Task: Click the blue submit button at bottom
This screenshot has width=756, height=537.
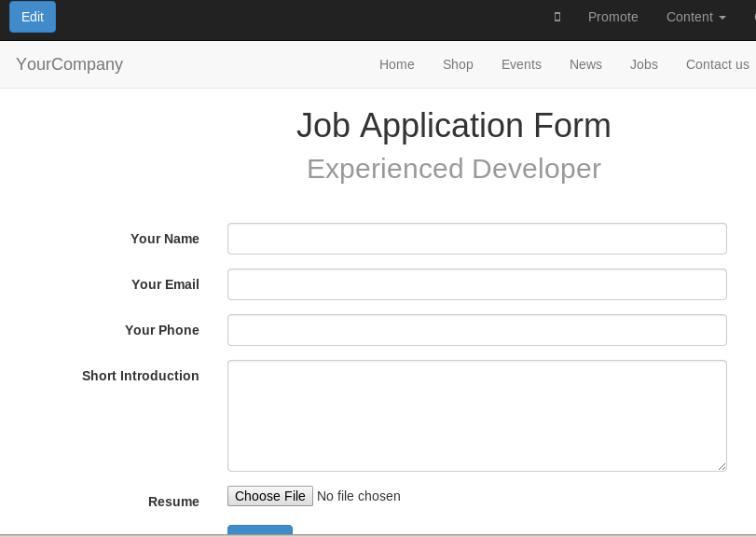Action: 260,530
